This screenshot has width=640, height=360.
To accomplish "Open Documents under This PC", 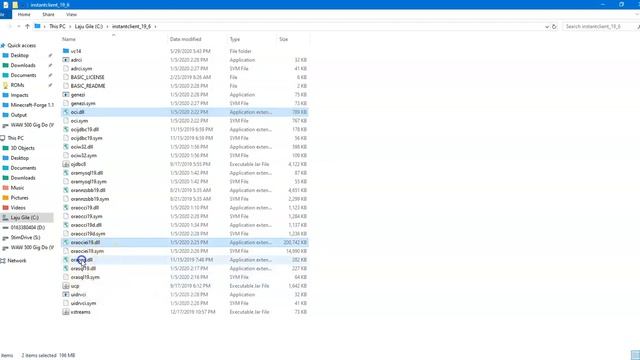I will tap(23, 168).
